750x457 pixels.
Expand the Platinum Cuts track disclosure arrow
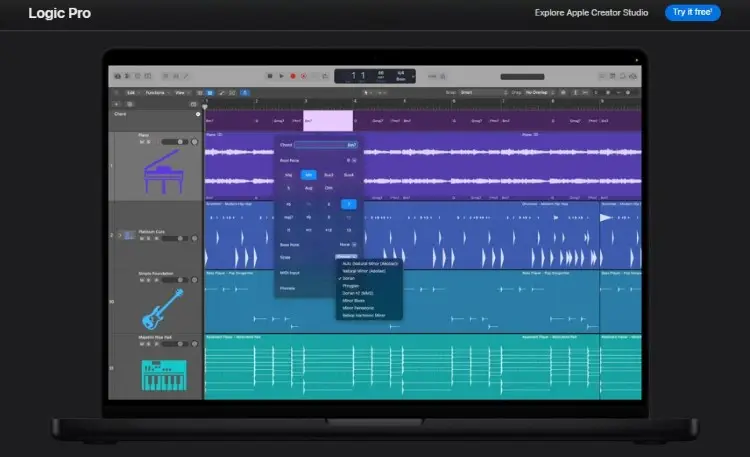coord(120,235)
